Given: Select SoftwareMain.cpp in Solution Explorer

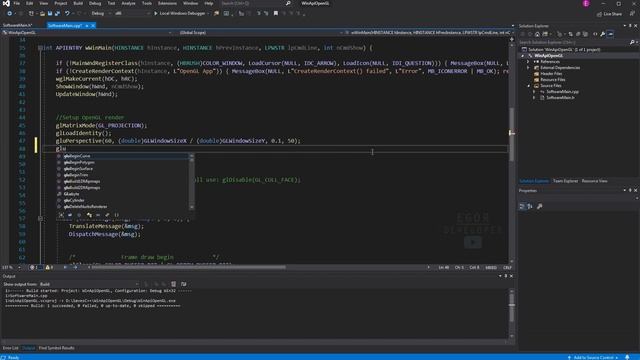Looking at the screenshot, I should [x=562, y=92].
